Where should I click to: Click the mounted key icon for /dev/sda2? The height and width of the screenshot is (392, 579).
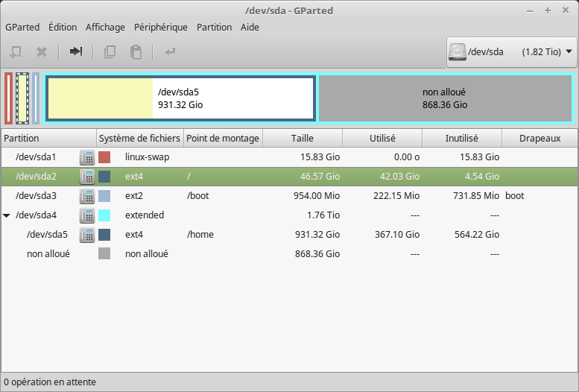click(87, 177)
